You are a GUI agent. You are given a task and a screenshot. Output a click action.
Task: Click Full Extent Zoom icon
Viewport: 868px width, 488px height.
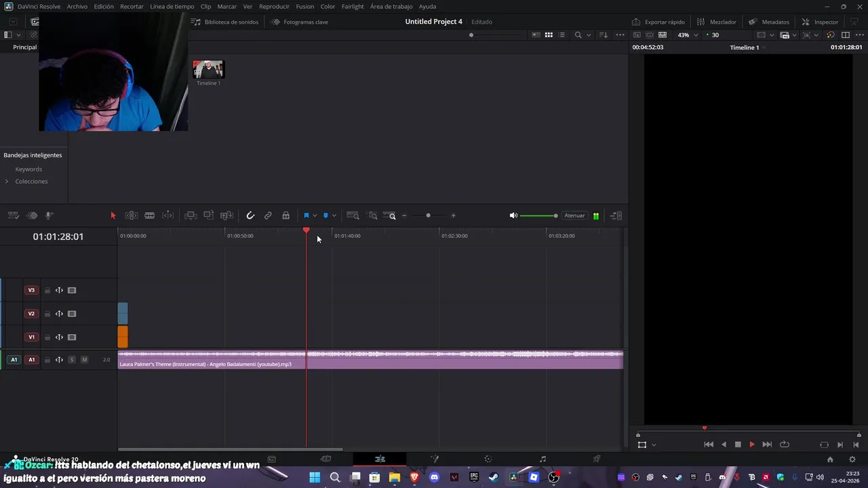[353, 216]
